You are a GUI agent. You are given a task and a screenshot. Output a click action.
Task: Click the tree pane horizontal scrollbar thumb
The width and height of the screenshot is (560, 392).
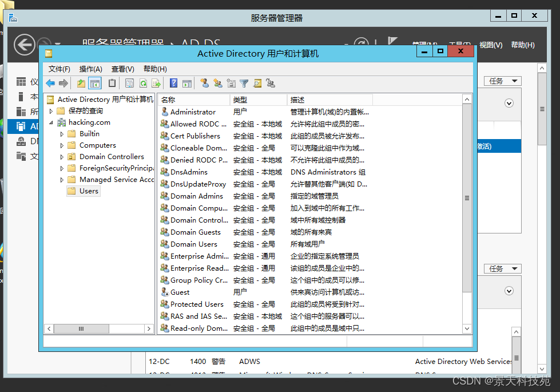tap(81, 328)
